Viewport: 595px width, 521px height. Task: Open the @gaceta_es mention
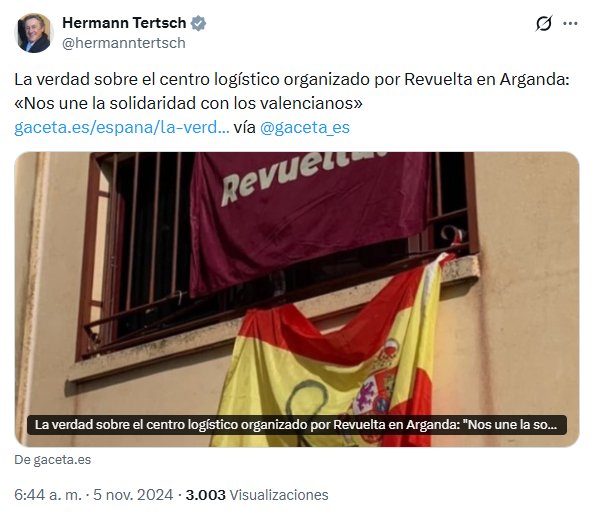305,127
